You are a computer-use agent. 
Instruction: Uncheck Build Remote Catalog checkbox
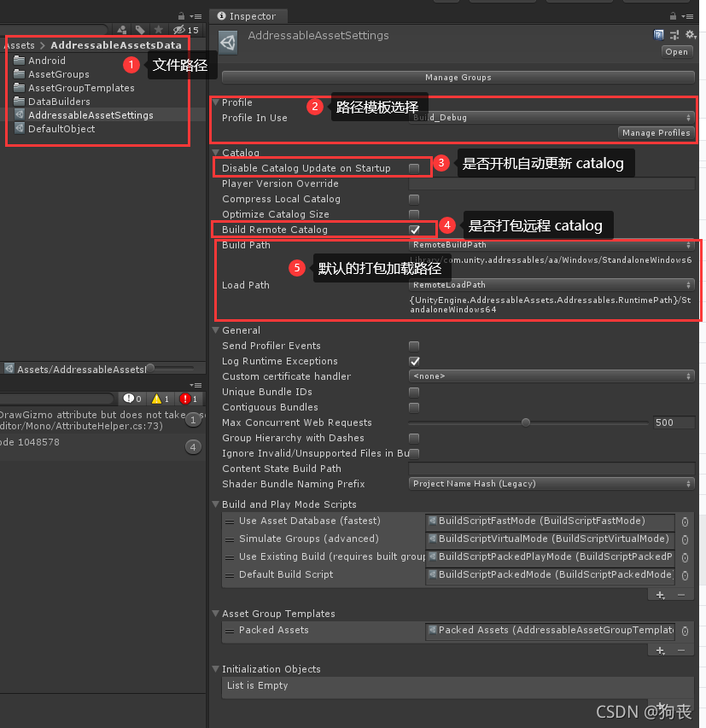point(414,230)
